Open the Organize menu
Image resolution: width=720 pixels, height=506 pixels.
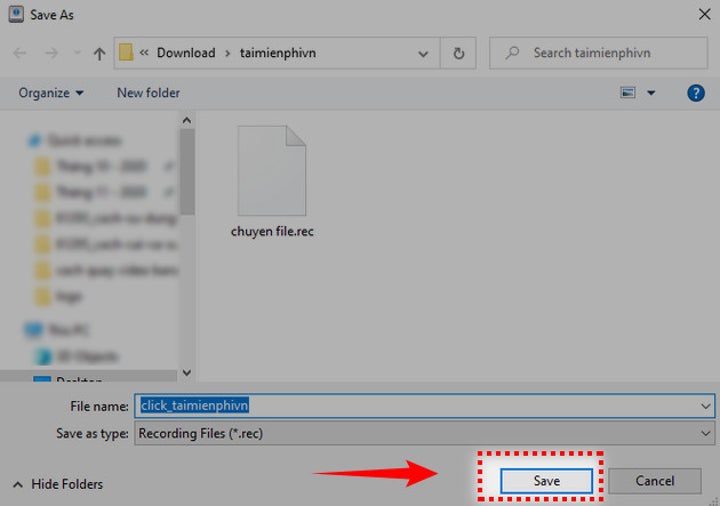point(51,93)
